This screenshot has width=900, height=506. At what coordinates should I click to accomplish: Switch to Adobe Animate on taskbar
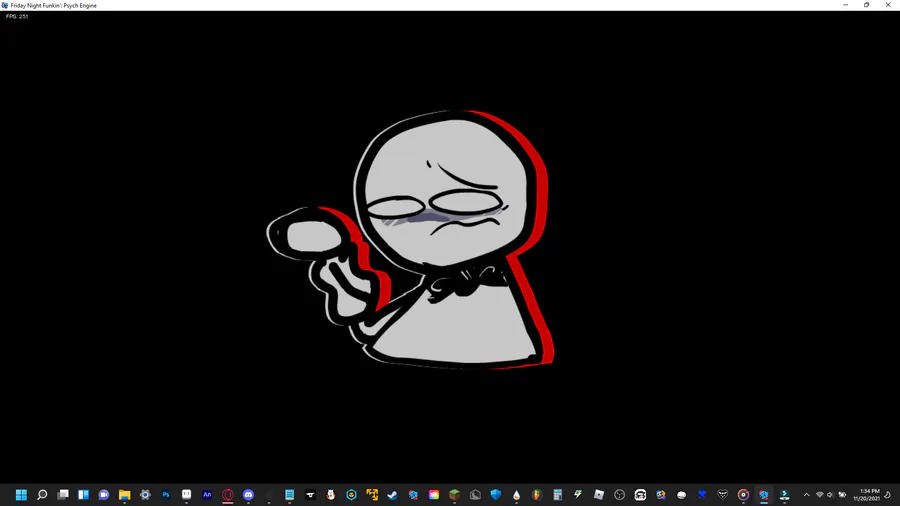click(x=207, y=495)
